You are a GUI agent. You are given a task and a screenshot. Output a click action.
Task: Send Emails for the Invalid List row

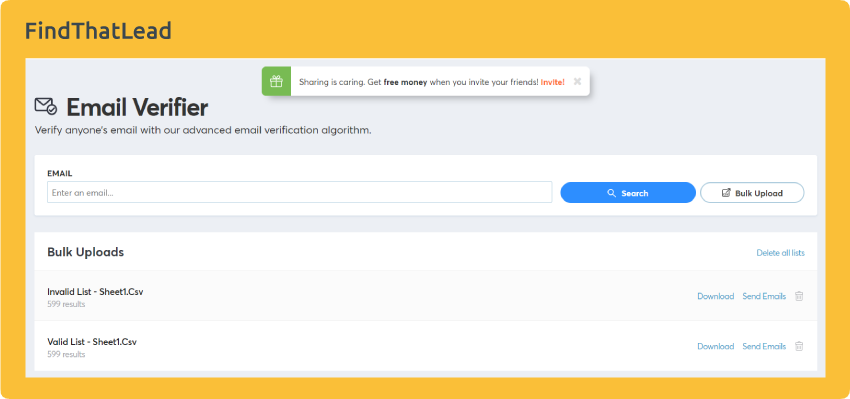pos(764,296)
